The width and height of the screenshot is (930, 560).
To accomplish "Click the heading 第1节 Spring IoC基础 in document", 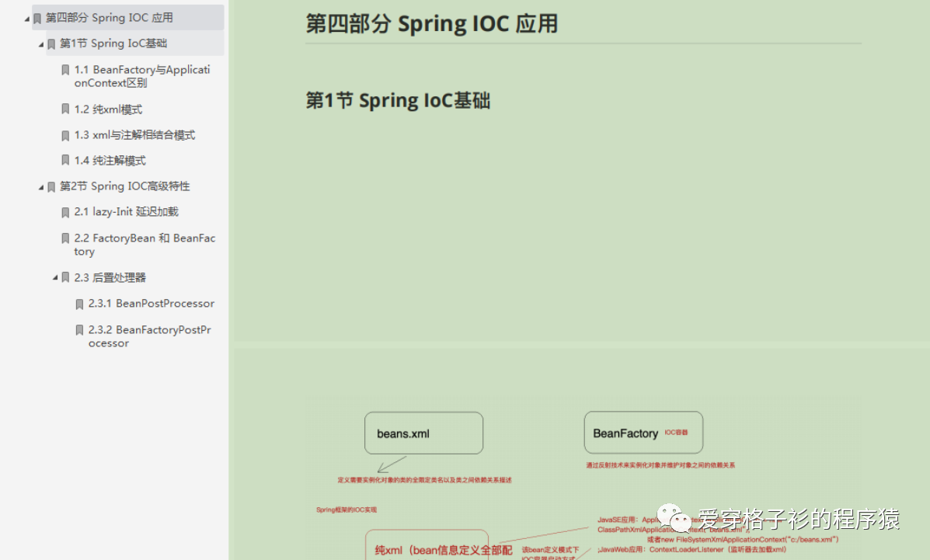I will [x=398, y=100].
